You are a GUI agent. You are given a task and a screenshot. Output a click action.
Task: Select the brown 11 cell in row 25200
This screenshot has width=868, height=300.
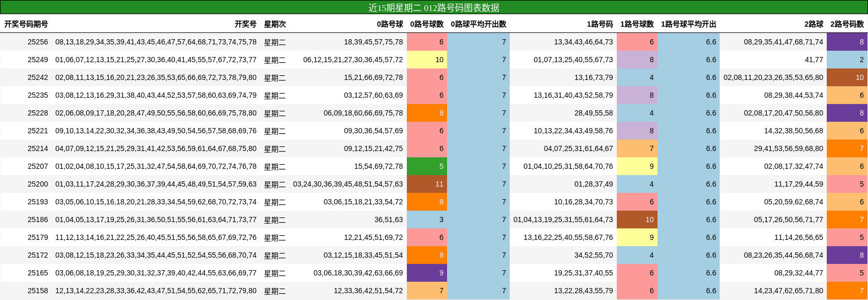pos(427,184)
